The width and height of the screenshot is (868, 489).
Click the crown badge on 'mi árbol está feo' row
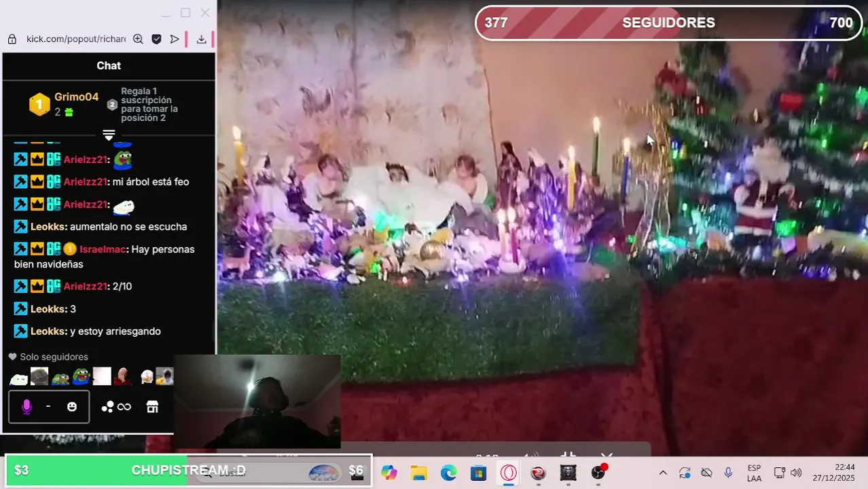(x=37, y=182)
